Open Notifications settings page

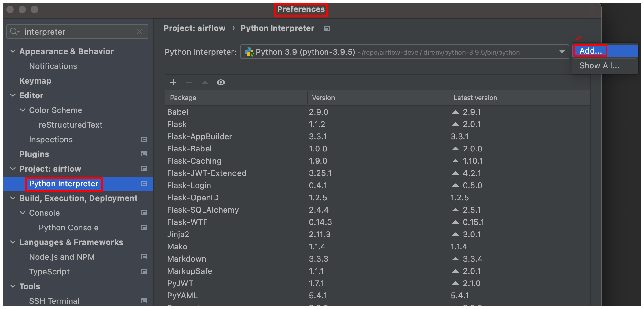(53, 66)
